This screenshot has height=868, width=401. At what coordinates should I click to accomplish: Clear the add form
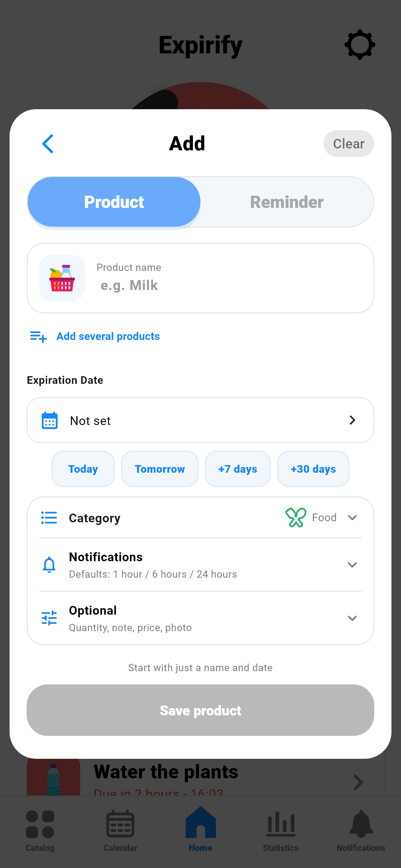pyautogui.click(x=349, y=143)
